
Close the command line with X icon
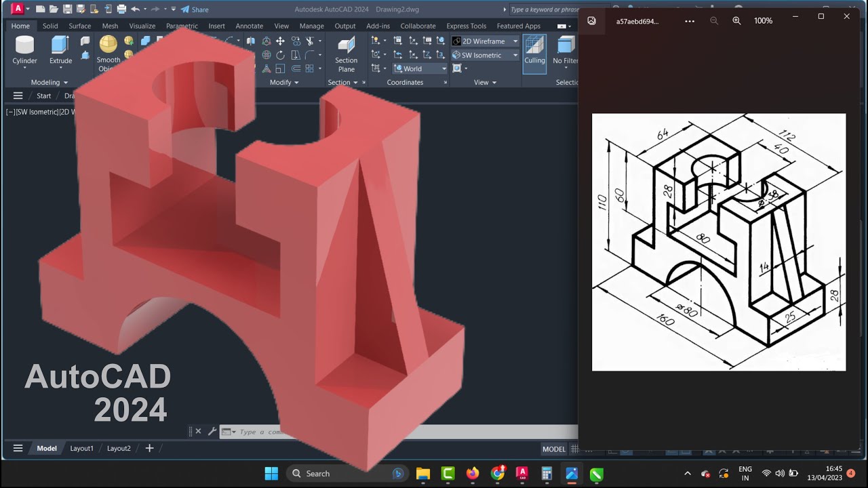click(198, 431)
